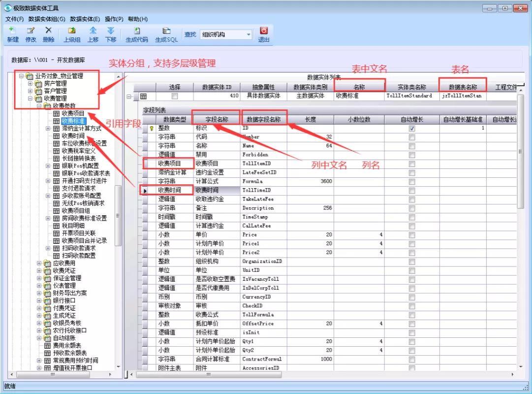Click the TollTimeID cell
The width and height of the screenshot is (532, 394).
click(x=263, y=190)
